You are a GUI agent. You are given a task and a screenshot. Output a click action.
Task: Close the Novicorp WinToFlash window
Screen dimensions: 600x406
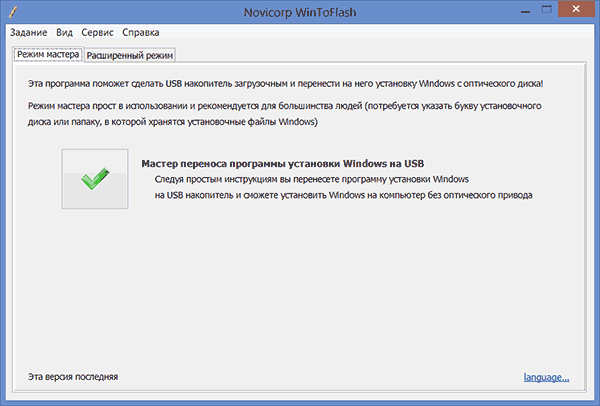(x=576, y=9)
